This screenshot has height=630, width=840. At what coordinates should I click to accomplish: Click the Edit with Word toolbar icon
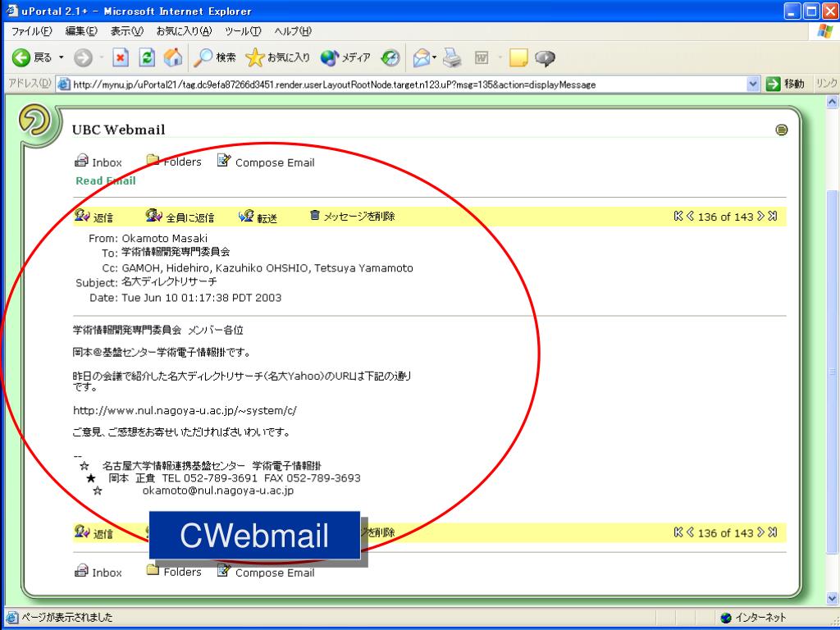(482, 57)
